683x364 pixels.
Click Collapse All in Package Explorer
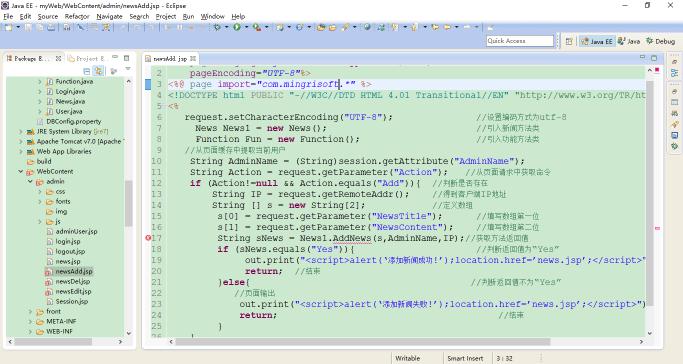87,71
